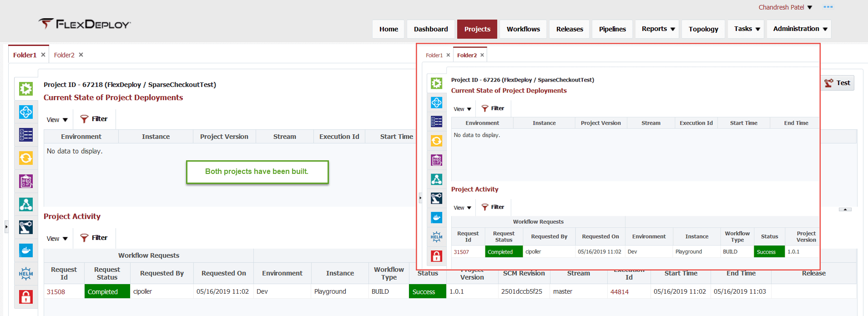868x316 pixels.
Task: Open View menu under project 67226 Project Activity
Action: (463, 208)
